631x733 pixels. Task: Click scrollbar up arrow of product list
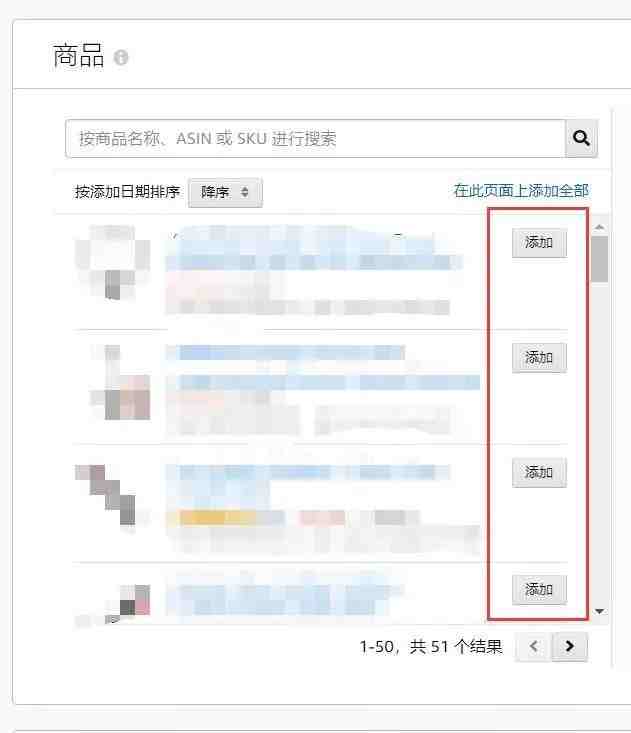(x=599, y=227)
